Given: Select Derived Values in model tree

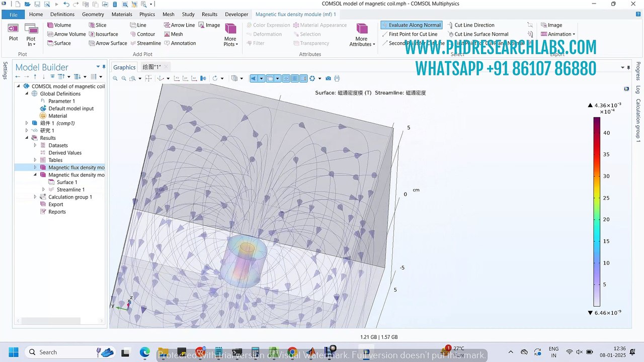Looking at the screenshot, I should point(65,153).
